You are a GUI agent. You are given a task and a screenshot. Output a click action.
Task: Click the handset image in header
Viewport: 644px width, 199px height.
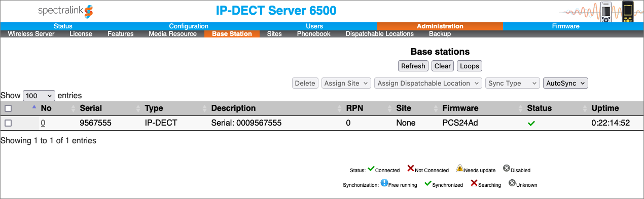617,12
